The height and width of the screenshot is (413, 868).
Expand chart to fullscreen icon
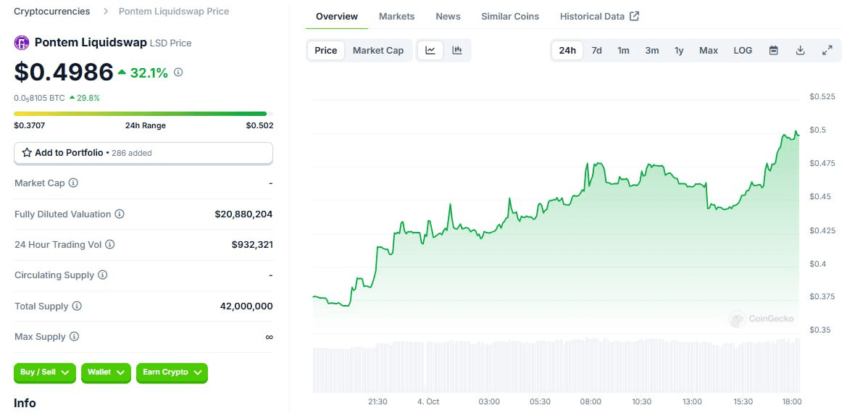(x=827, y=51)
